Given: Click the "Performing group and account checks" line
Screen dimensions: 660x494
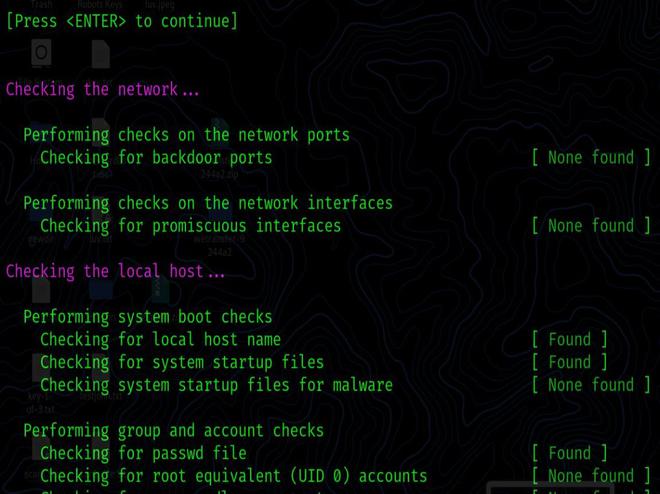Looking at the screenshot, I should [173, 430].
